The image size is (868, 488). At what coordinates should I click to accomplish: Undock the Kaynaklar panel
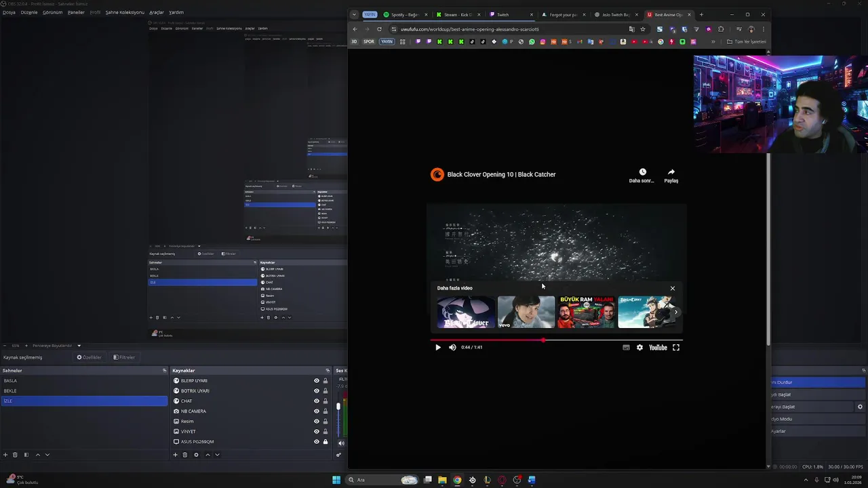click(x=328, y=371)
